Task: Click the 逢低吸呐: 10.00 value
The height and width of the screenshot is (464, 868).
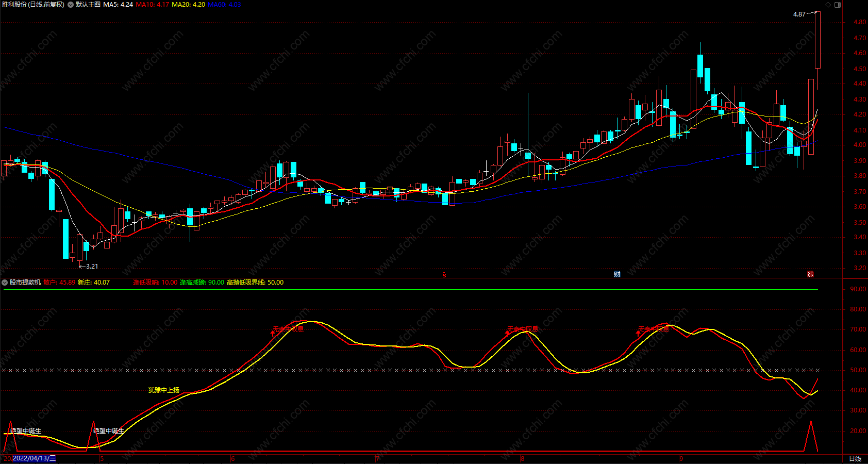Action: pos(155,283)
